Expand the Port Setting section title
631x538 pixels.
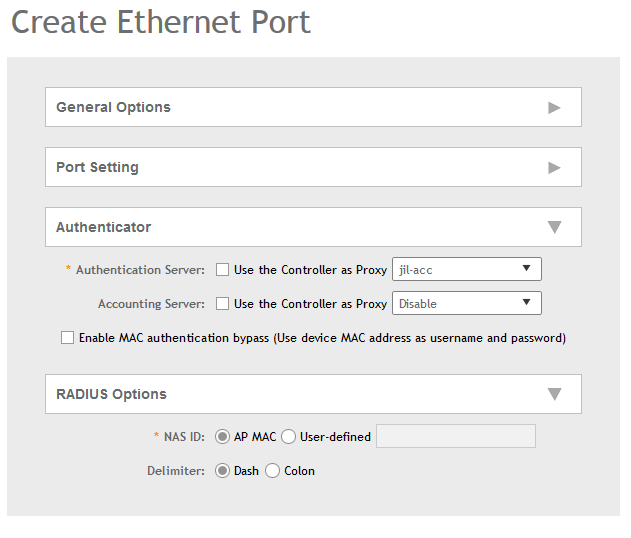(97, 167)
